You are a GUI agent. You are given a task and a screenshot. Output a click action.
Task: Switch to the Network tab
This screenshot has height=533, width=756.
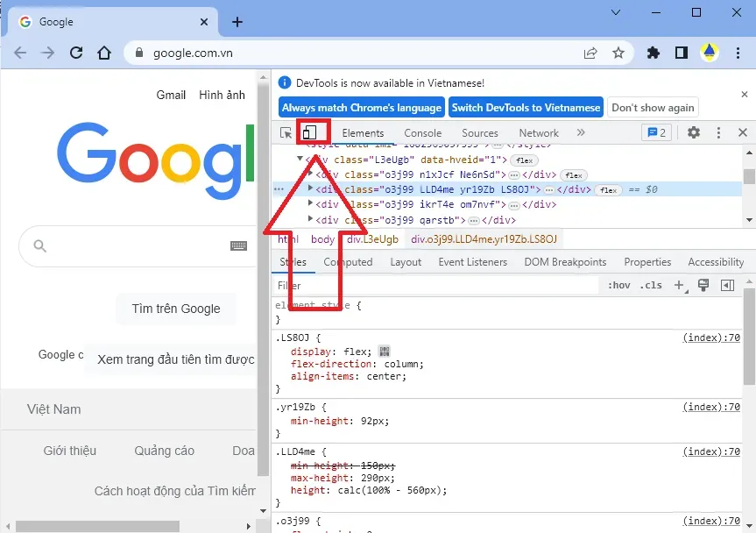pos(539,133)
